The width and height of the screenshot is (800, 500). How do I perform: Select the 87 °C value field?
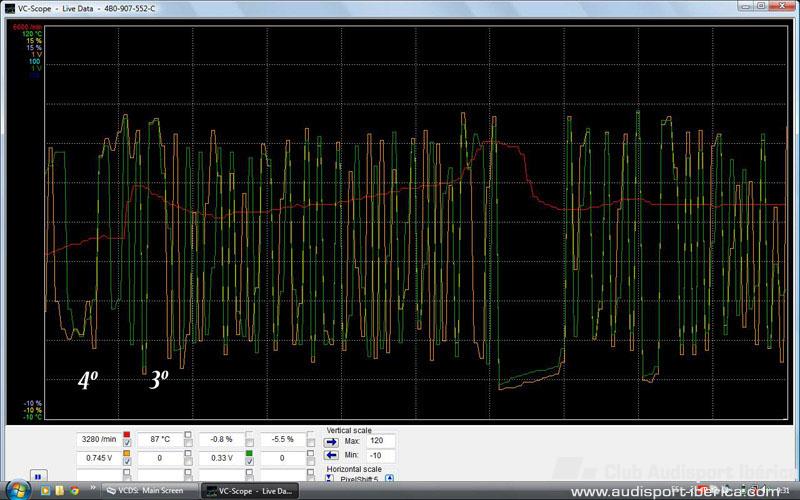coord(160,439)
